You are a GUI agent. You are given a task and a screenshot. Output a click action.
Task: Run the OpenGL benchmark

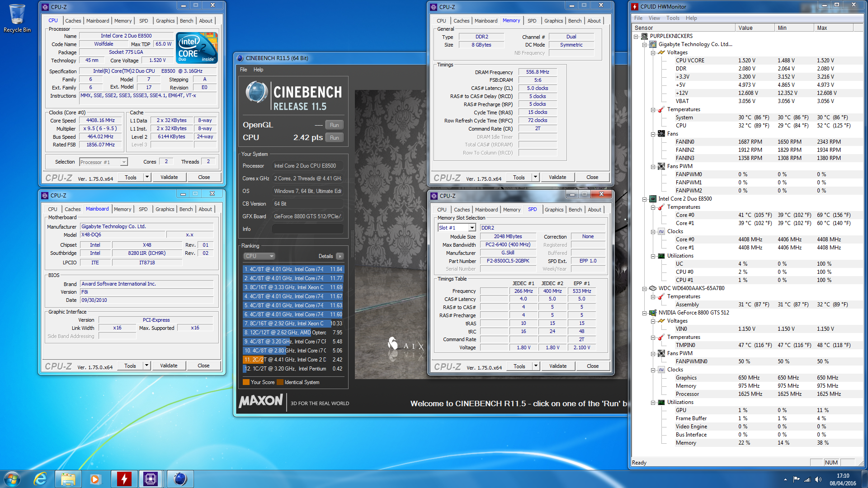pos(334,125)
